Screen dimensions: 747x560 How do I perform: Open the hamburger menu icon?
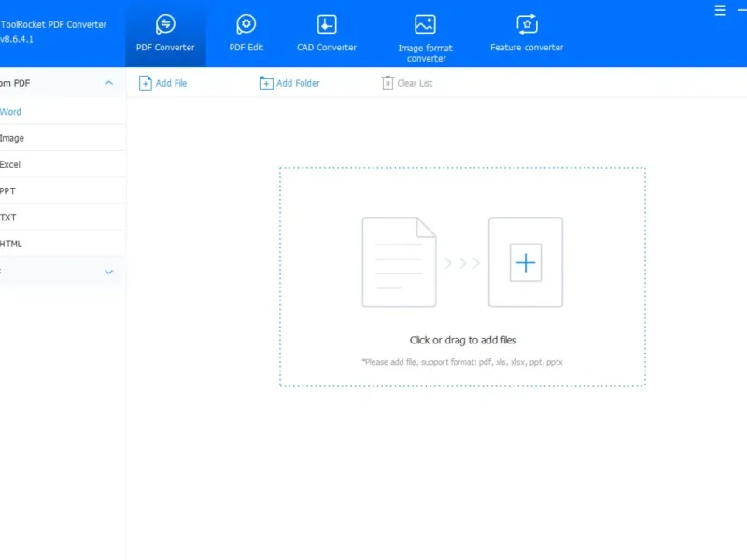click(x=720, y=10)
